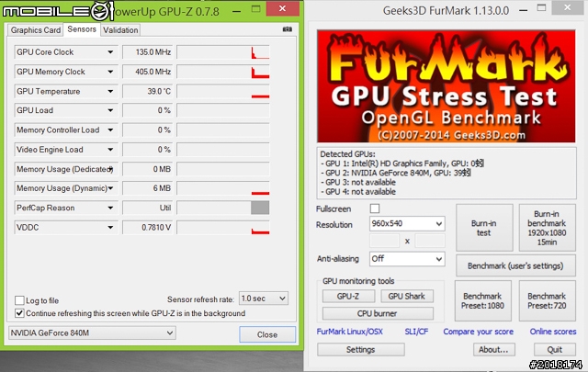
Task: Maximize the GPU-Z window
Action: tap(255, 9)
